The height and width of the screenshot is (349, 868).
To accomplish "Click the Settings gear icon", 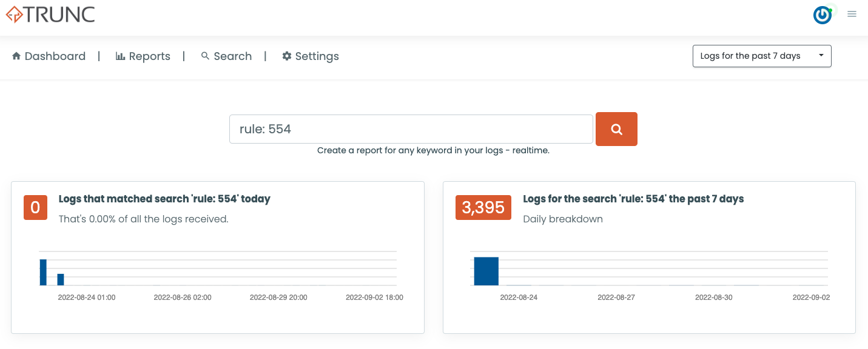I will pos(287,56).
